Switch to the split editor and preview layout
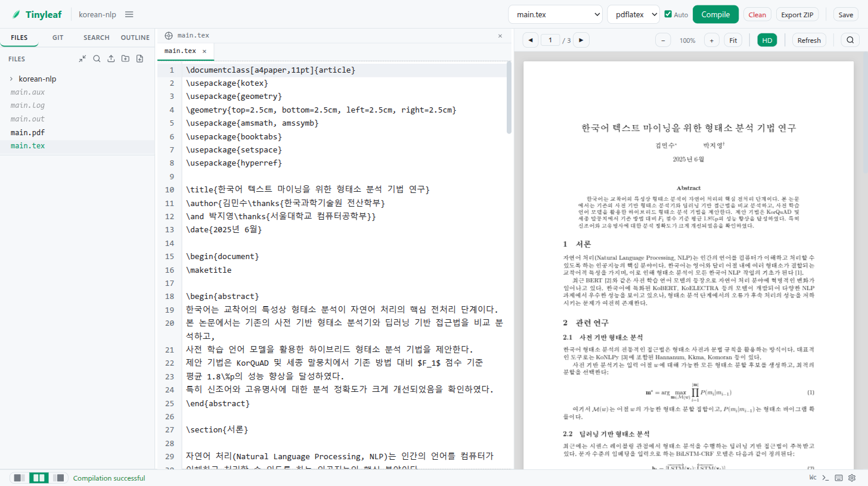This screenshot has height=486, width=868. [x=39, y=478]
